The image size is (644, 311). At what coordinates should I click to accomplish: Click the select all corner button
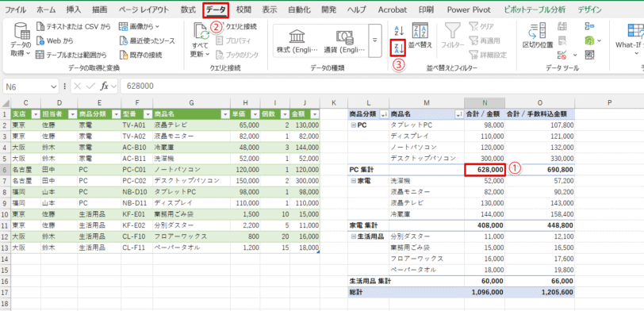point(6,102)
